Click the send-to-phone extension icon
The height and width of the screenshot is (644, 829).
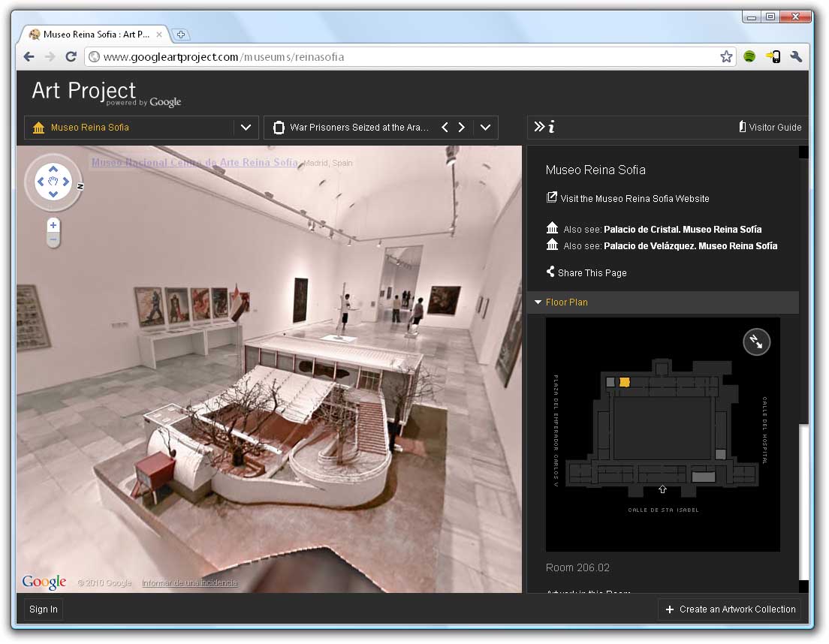773,56
